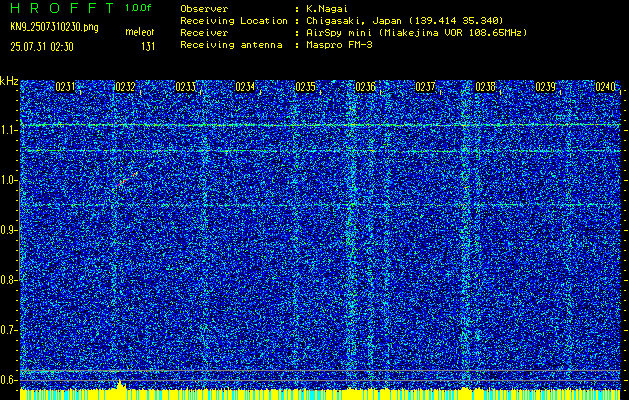Screen dimensions: 629x400
Task: Click the 1.0 kHz axis label
Action: (x=8, y=181)
